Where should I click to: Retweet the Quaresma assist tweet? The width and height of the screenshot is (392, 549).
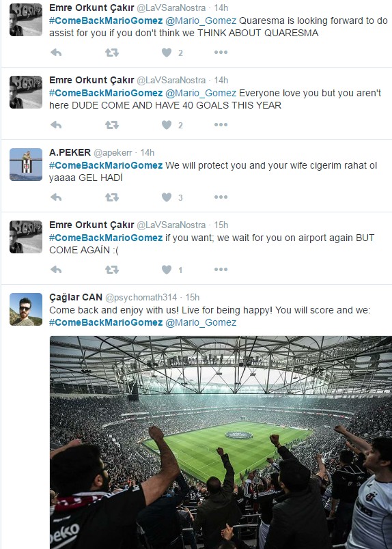[x=112, y=53]
